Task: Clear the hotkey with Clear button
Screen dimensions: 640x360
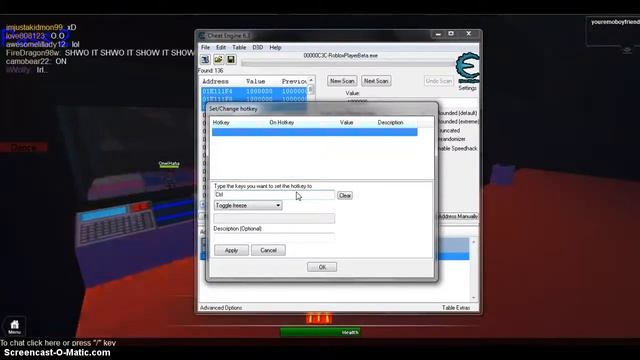Action: [x=345, y=196]
